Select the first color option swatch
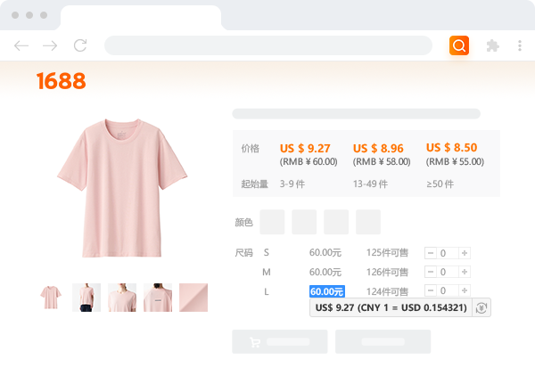The width and height of the screenshot is (535, 392). click(272, 222)
